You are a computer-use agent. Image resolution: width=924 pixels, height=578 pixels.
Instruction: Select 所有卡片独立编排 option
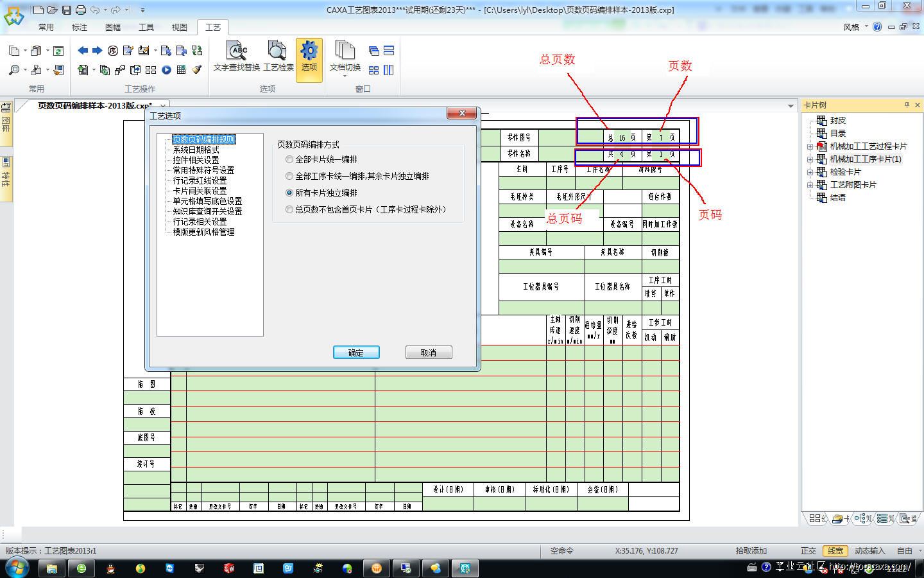click(289, 193)
